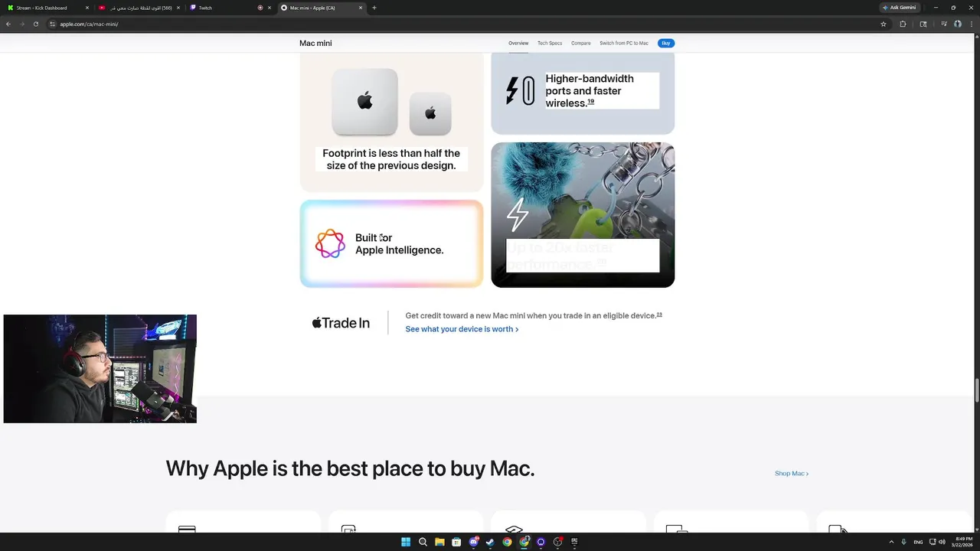The image size is (980, 551).
Task: Click the Mac mini page title
Action: click(315, 43)
